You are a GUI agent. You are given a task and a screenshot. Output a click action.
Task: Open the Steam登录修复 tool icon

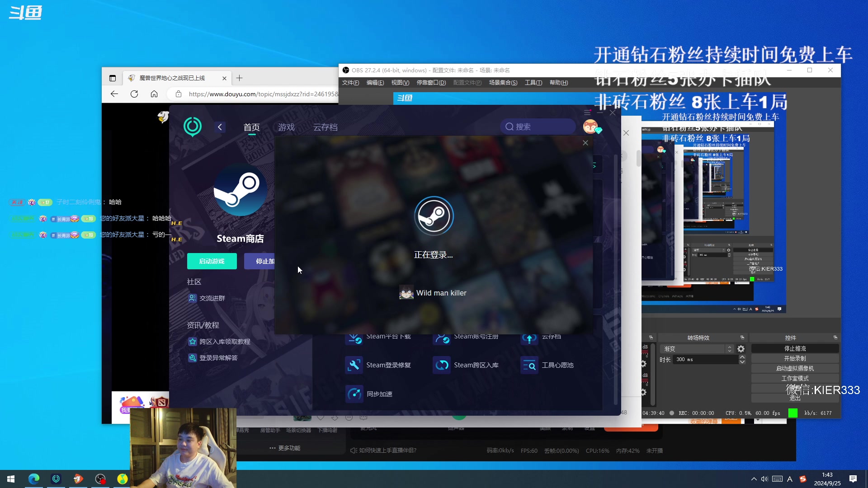tap(354, 365)
